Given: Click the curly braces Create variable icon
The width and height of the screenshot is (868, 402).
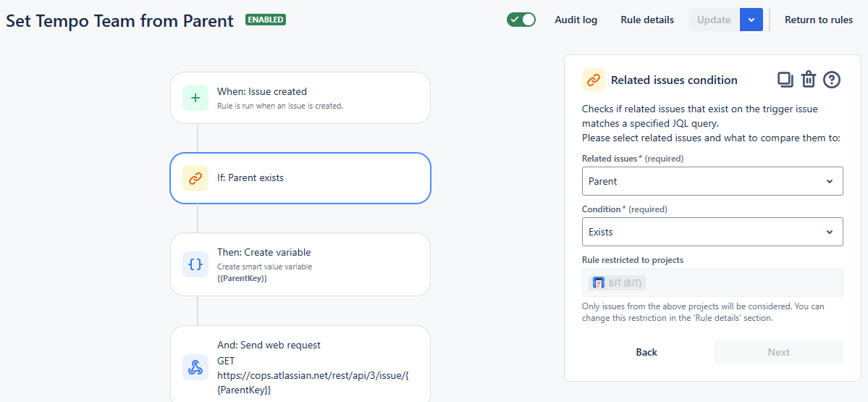Looking at the screenshot, I should click(195, 264).
